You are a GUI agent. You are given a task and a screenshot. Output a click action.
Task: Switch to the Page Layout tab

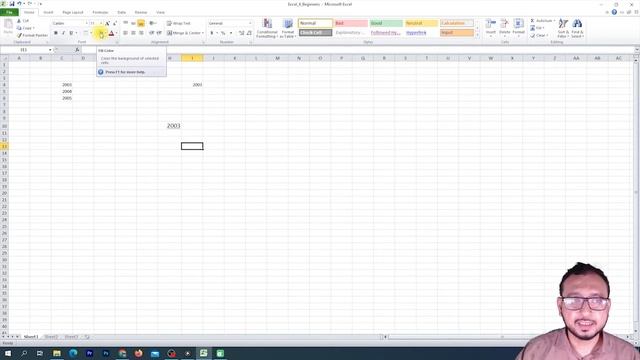click(73, 12)
